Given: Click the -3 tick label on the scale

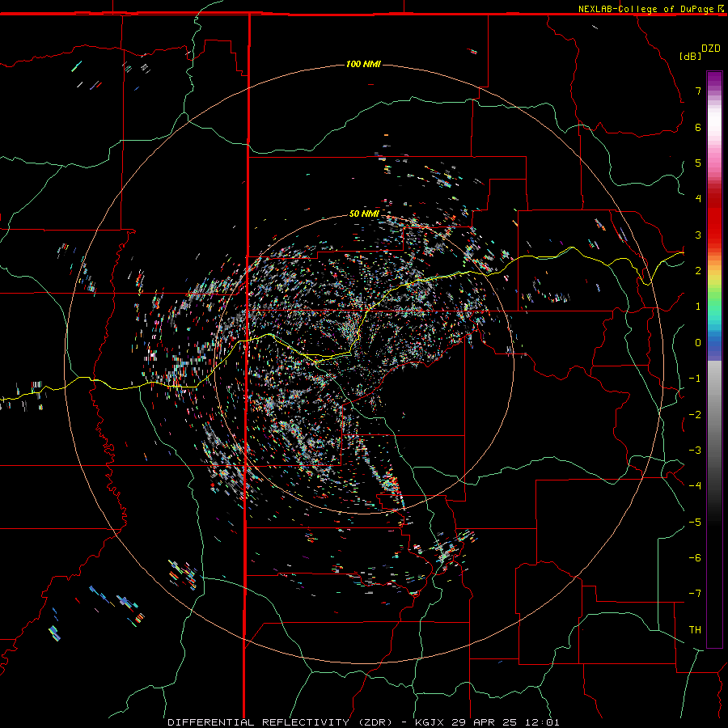Looking at the screenshot, I should coord(695,451).
